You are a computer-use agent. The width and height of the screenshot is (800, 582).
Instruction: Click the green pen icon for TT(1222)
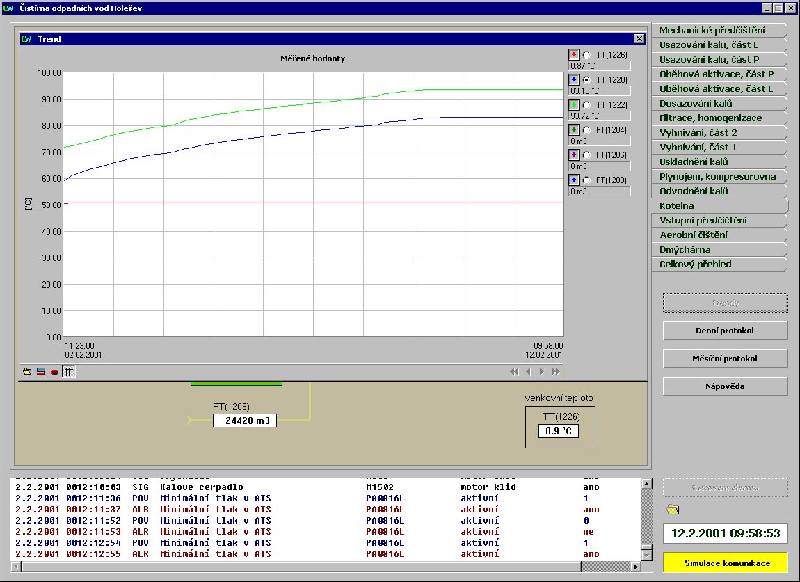tap(574, 105)
